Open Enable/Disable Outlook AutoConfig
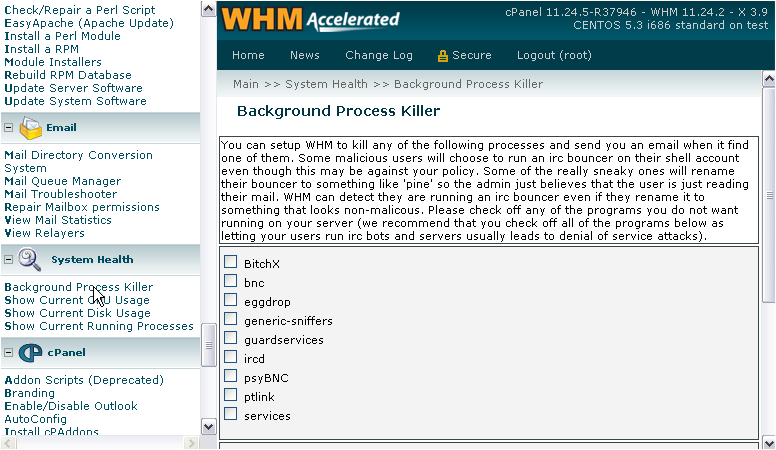This screenshot has width=776, height=450. [71, 412]
